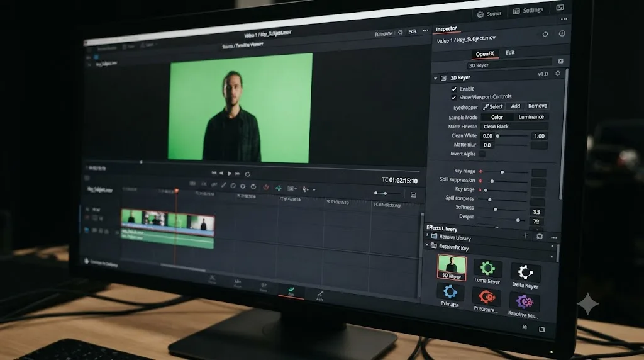This screenshot has height=360, width=644.
Task: Collapse the ResolveFX Key folder
Action: point(427,245)
